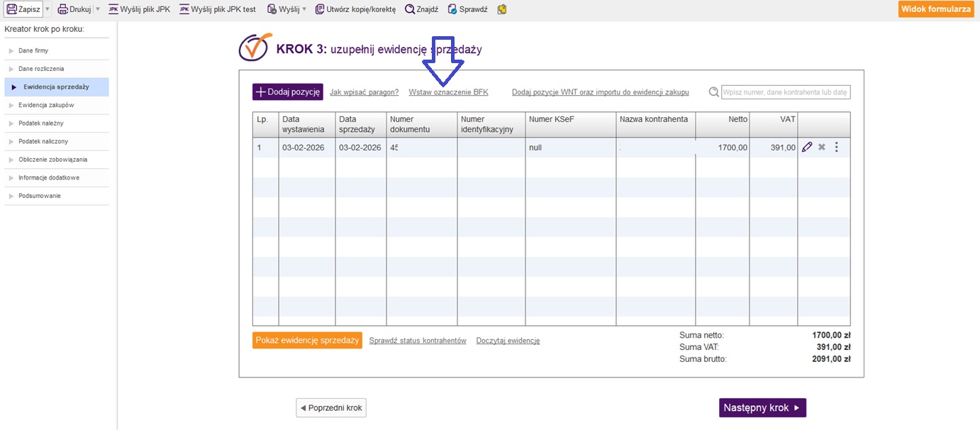This screenshot has width=980, height=430.
Task: Click the Drukuj printer icon
Action: [x=63, y=9]
